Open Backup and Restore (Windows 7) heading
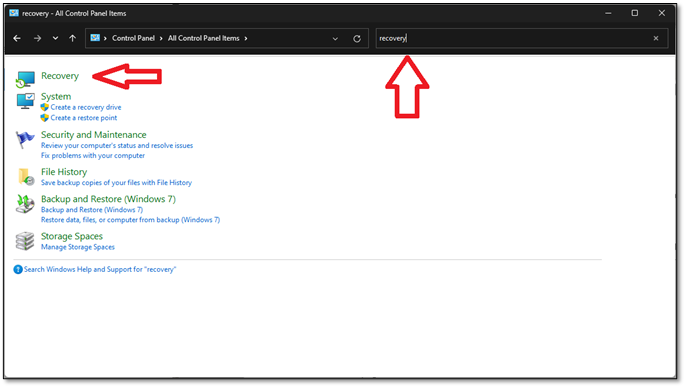Viewport: 686px width, 388px height. click(x=108, y=199)
